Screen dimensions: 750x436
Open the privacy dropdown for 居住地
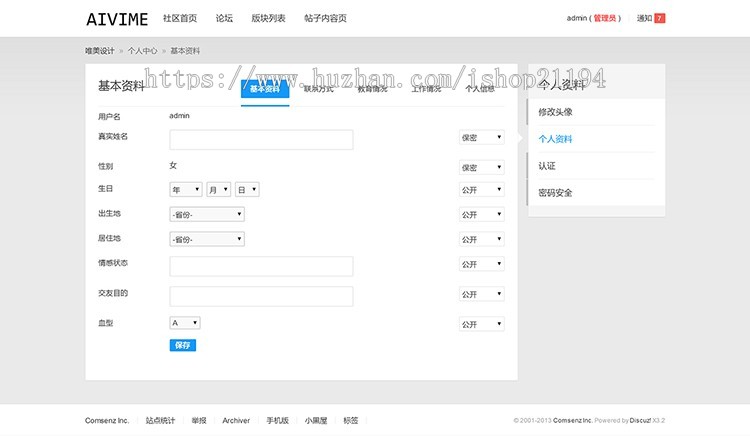[x=481, y=240]
